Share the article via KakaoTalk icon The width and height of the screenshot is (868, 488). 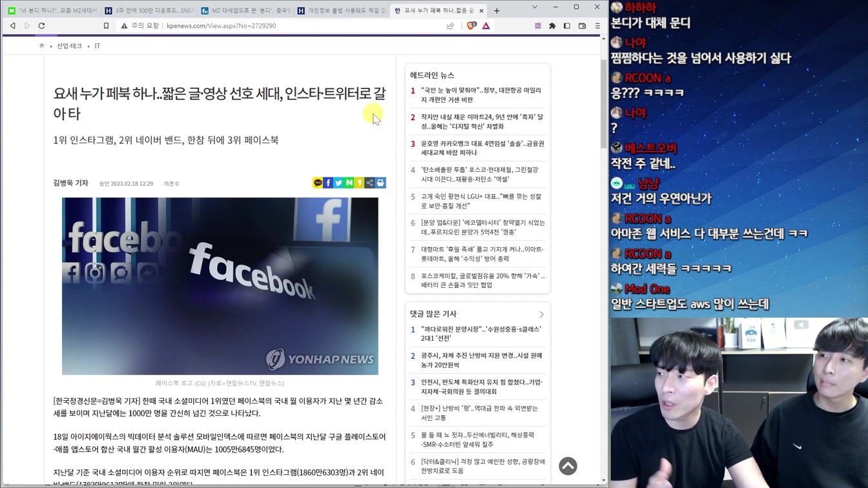click(x=318, y=183)
